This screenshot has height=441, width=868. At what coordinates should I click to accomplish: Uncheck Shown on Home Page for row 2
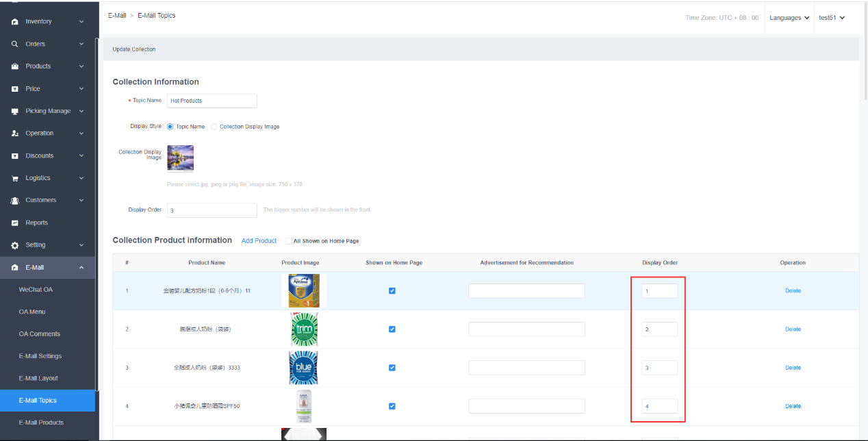coord(392,329)
